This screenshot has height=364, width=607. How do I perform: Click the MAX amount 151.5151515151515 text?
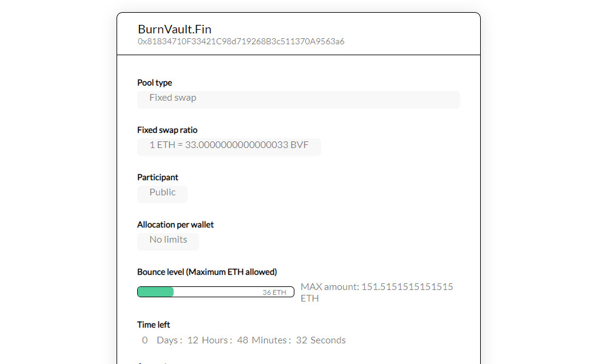[377, 287]
